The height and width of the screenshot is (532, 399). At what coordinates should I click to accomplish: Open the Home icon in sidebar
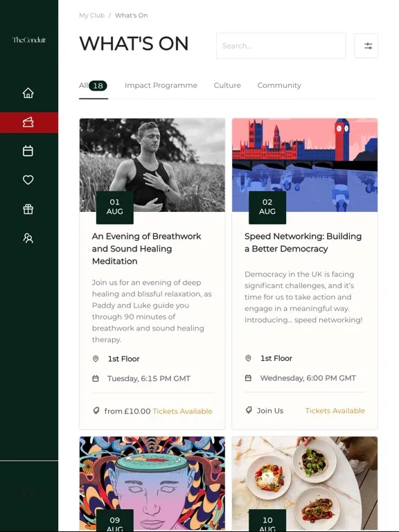(x=28, y=93)
